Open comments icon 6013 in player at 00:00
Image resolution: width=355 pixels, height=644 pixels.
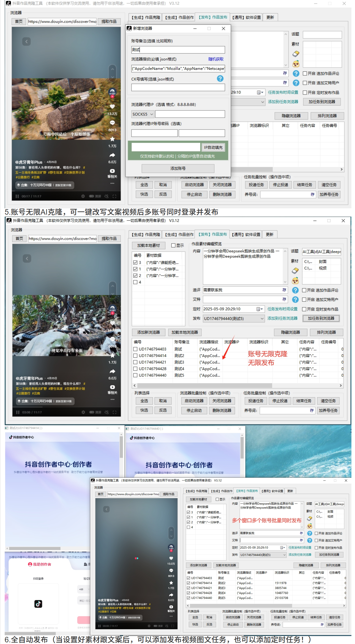coord(171,570)
